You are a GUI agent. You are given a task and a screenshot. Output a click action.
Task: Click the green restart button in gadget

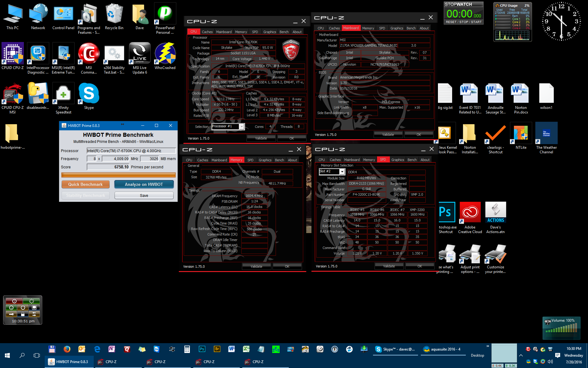point(31,301)
